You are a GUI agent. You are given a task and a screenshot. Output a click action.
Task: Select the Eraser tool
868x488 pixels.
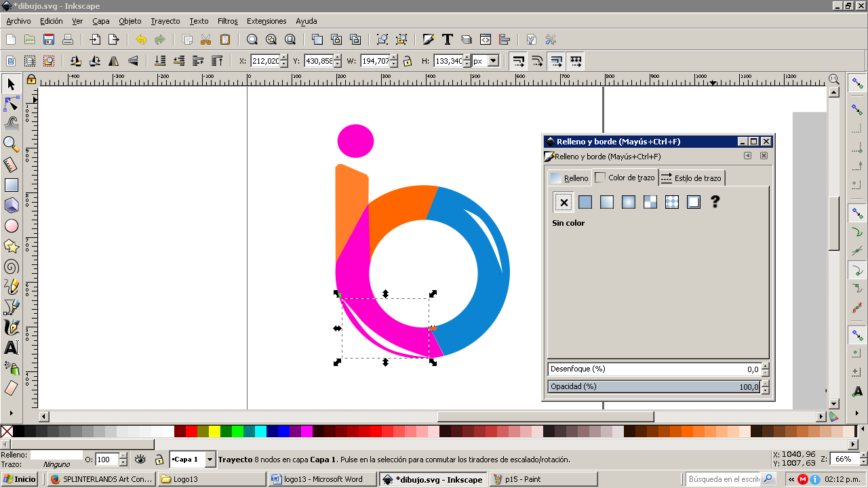(x=11, y=388)
